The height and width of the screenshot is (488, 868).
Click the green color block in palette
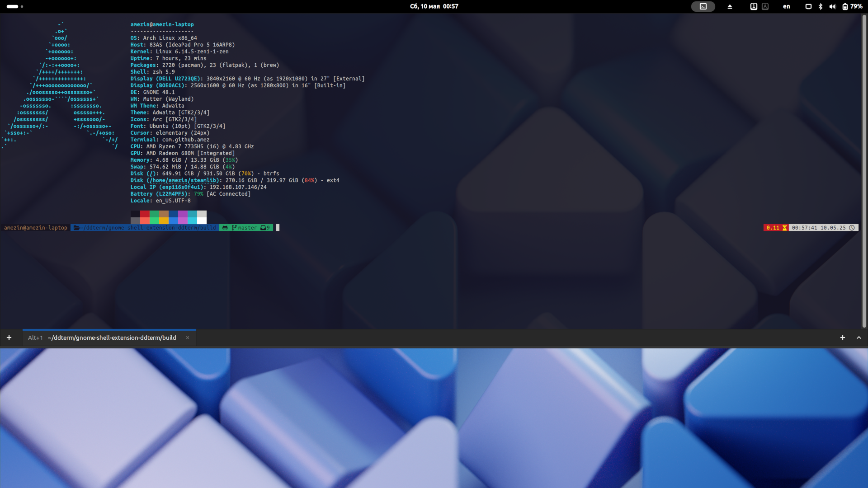(154, 214)
